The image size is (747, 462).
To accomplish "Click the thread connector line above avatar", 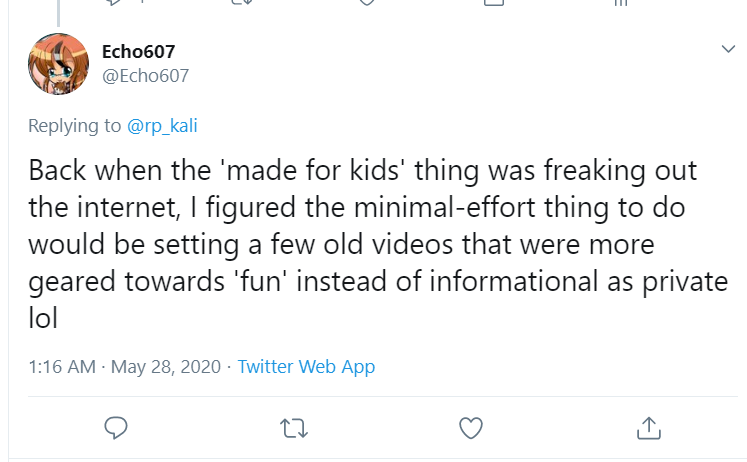I will [58, 13].
